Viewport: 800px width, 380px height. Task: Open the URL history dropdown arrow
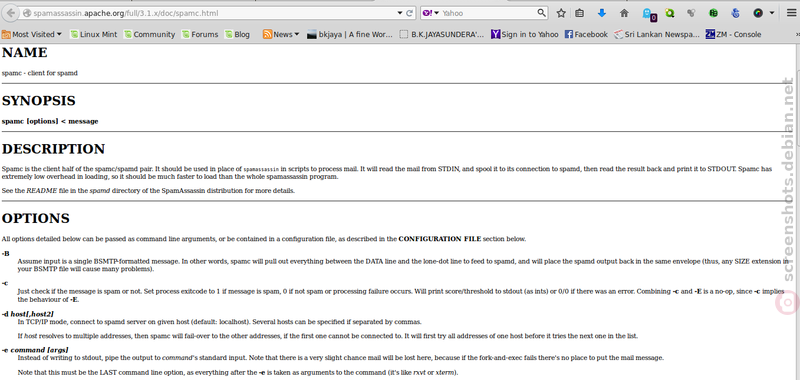399,13
